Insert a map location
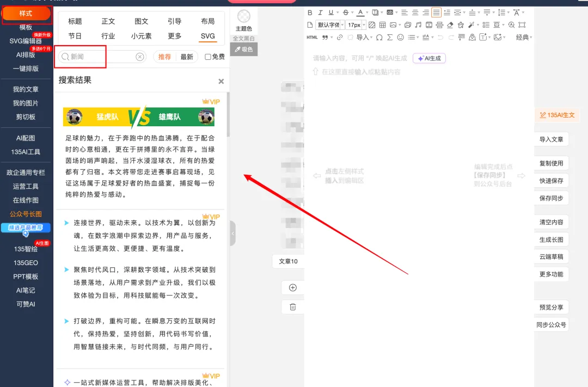Image resolution: width=588 pixels, height=387 pixels. (x=473, y=38)
